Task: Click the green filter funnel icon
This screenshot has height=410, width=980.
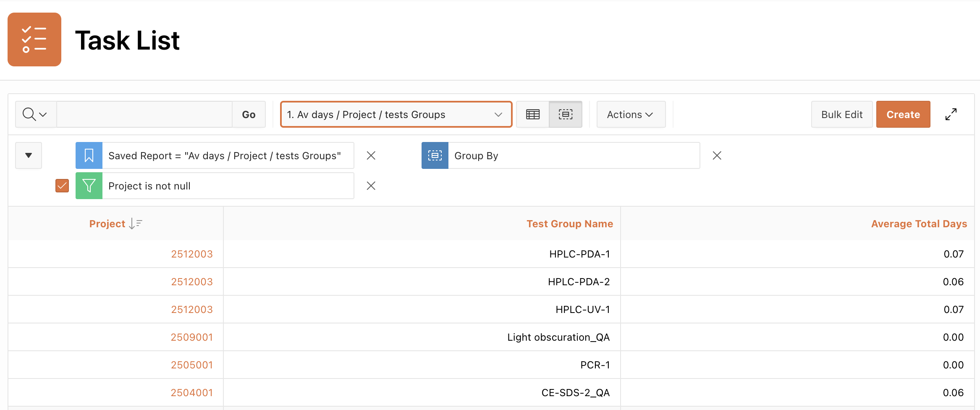Action: [x=89, y=186]
